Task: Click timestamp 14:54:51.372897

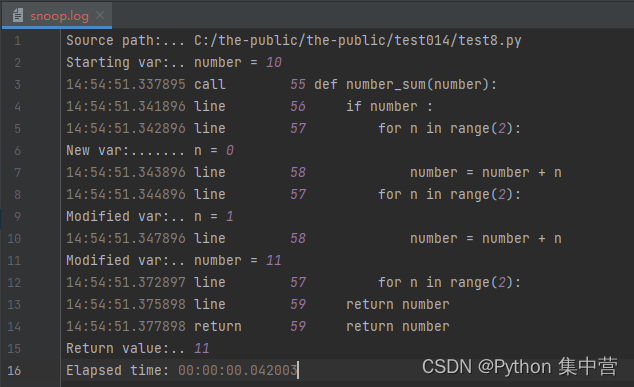Action: 126,282
